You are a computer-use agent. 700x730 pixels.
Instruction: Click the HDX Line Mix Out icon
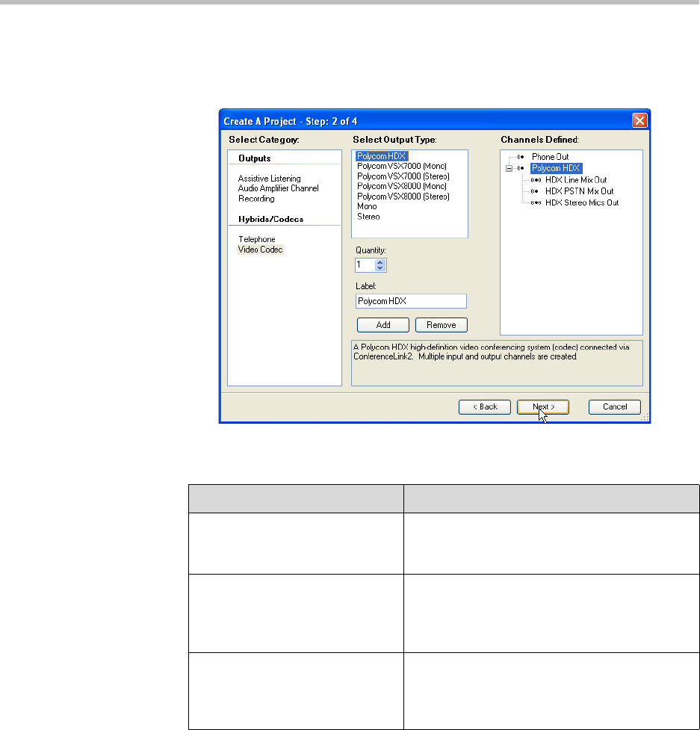point(535,180)
